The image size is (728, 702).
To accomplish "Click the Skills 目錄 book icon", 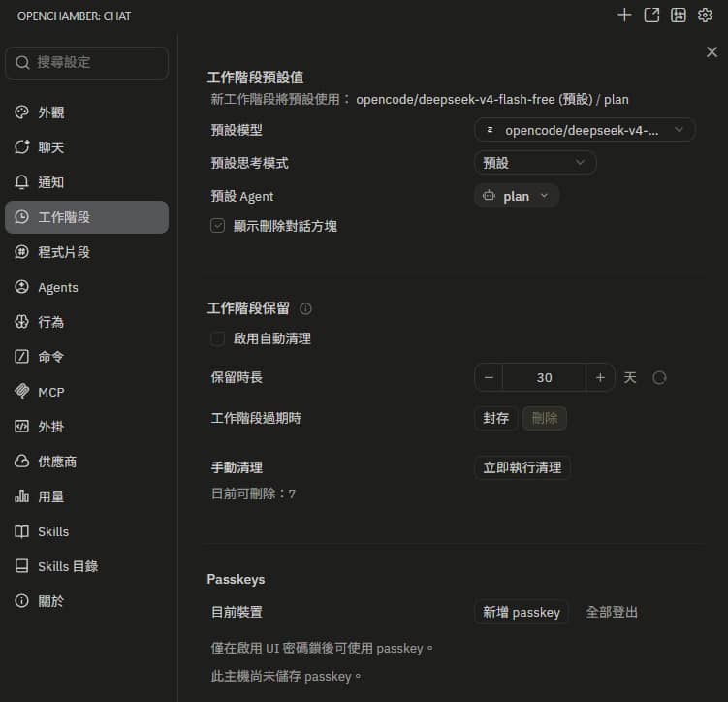I will pyautogui.click(x=21, y=566).
